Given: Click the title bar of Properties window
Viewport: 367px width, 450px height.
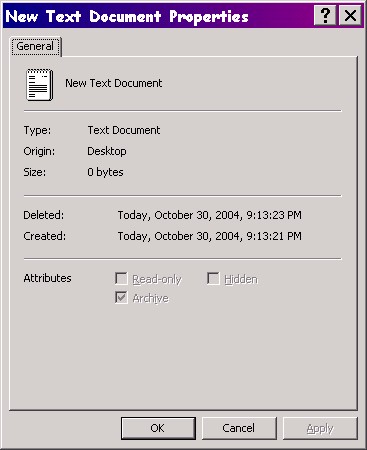Looking at the screenshot, I should click(x=159, y=16).
